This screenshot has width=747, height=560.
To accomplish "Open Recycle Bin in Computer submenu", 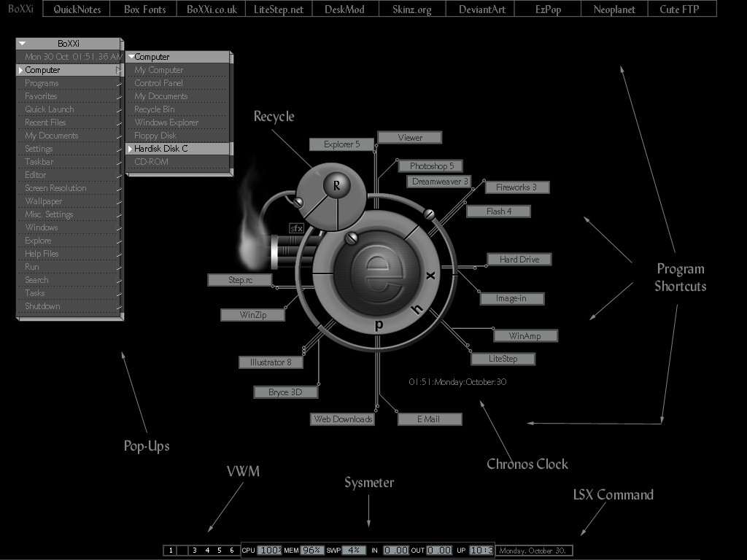I will [x=178, y=109].
